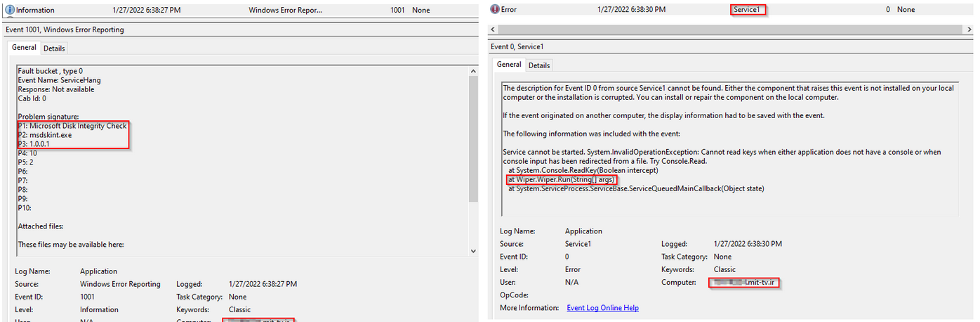Click the Logged value '1/27/2022 6:38:30 PM' in the right pane
This screenshot has width=980, height=322.
[x=748, y=243]
